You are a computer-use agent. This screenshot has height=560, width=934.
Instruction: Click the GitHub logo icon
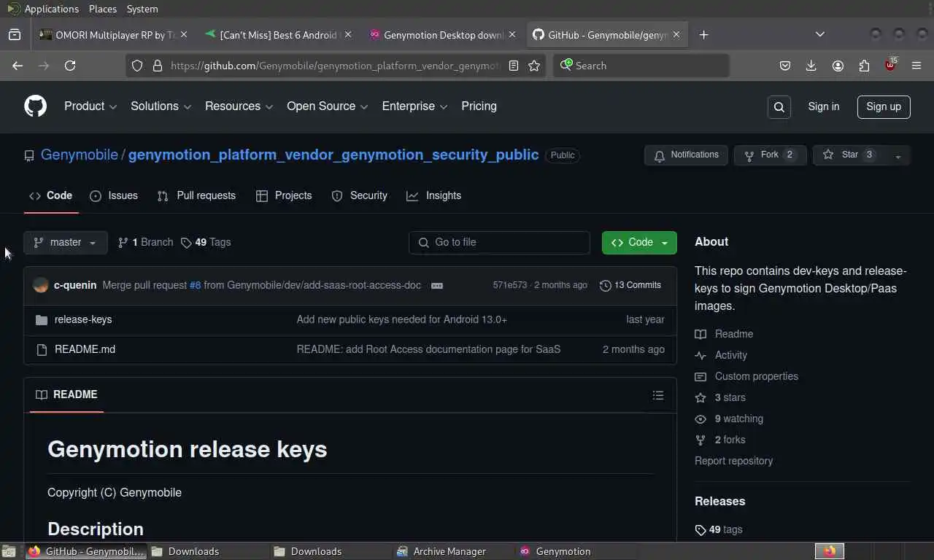click(35, 106)
